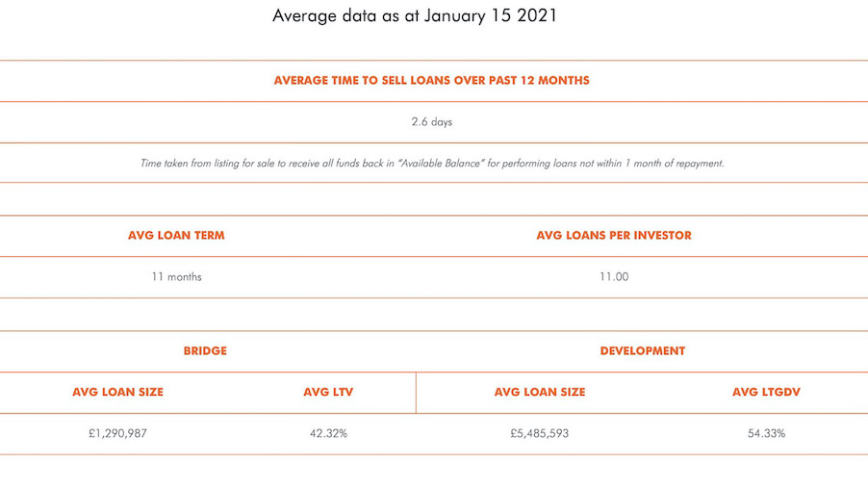Click the Development AVG LOAN SIZE header
This screenshot has width=868, height=489.
pyautogui.click(x=540, y=392)
